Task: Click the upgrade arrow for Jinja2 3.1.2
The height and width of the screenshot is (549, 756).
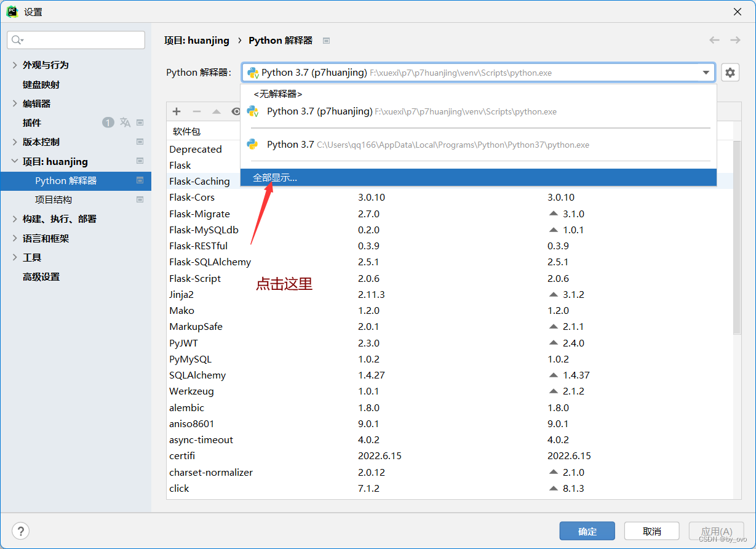Action: [x=552, y=295]
